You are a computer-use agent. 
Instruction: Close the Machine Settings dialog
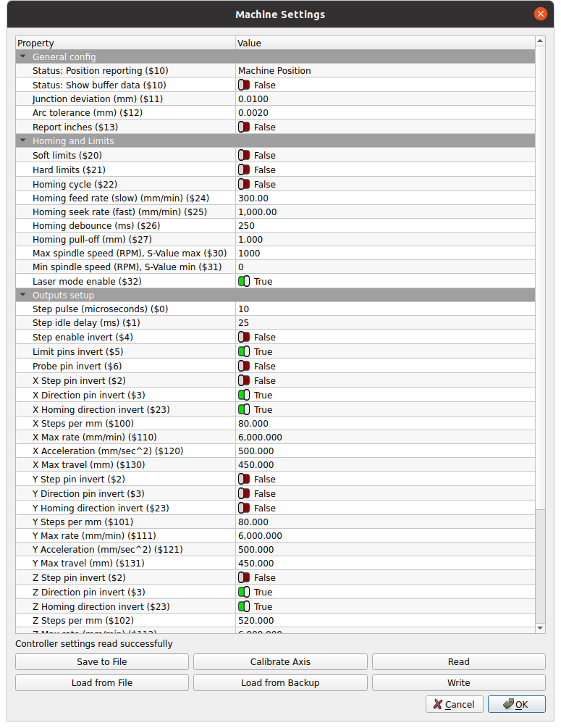[540, 14]
